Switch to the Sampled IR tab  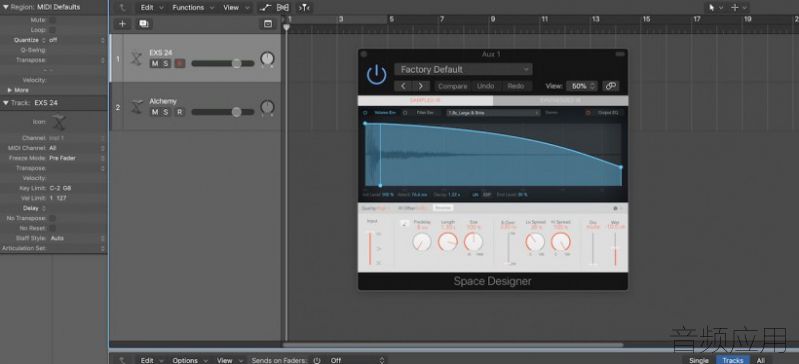[x=425, y=100]
